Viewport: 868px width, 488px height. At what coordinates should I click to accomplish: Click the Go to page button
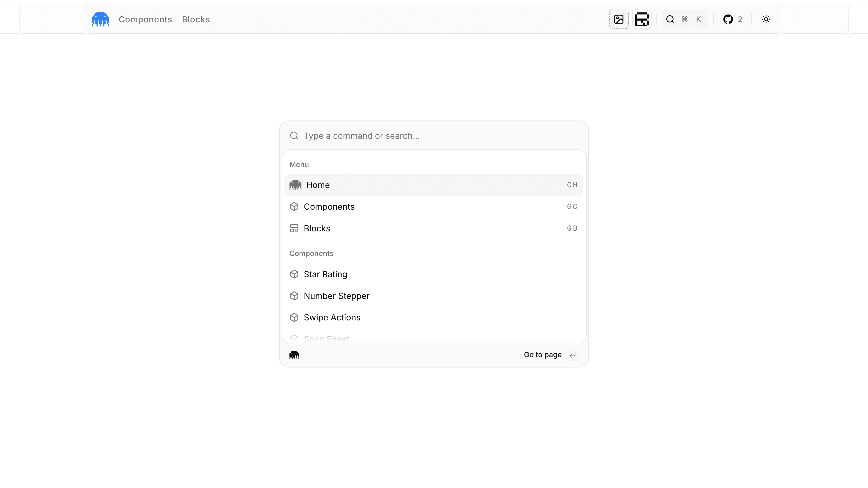point(551,355)
